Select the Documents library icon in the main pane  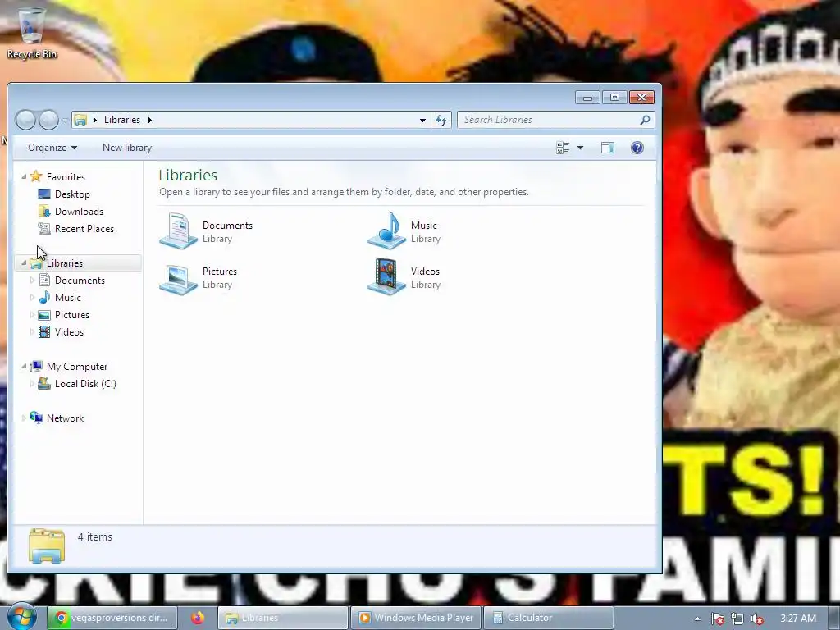pyautogui.click(x=179, y=231)
